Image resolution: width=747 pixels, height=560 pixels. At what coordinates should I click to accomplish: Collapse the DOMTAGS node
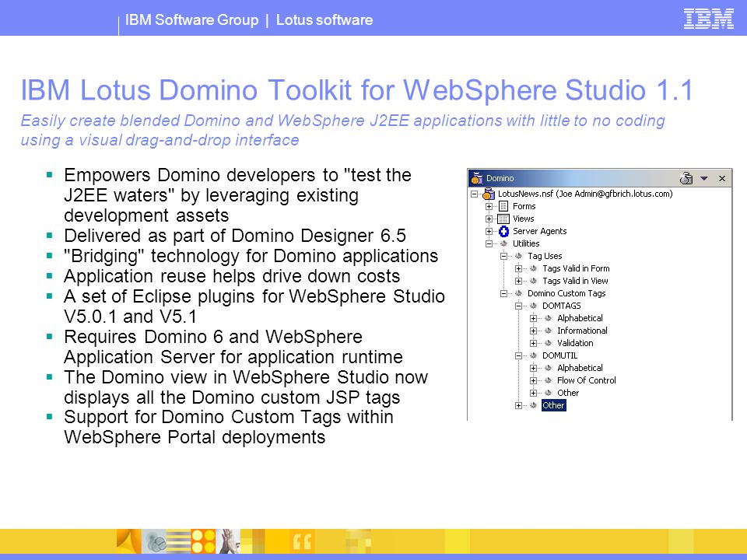pyautogui.click(x=518, y=306)
